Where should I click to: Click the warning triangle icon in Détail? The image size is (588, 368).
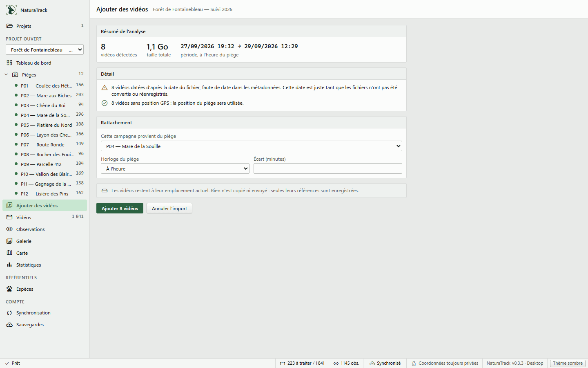(x=105, y=88)
